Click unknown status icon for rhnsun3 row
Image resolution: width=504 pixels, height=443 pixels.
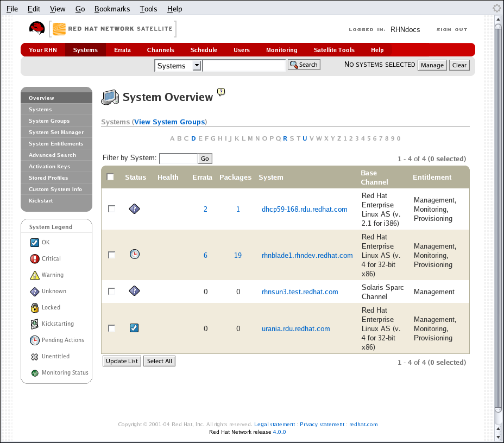(x=134, y=291)
